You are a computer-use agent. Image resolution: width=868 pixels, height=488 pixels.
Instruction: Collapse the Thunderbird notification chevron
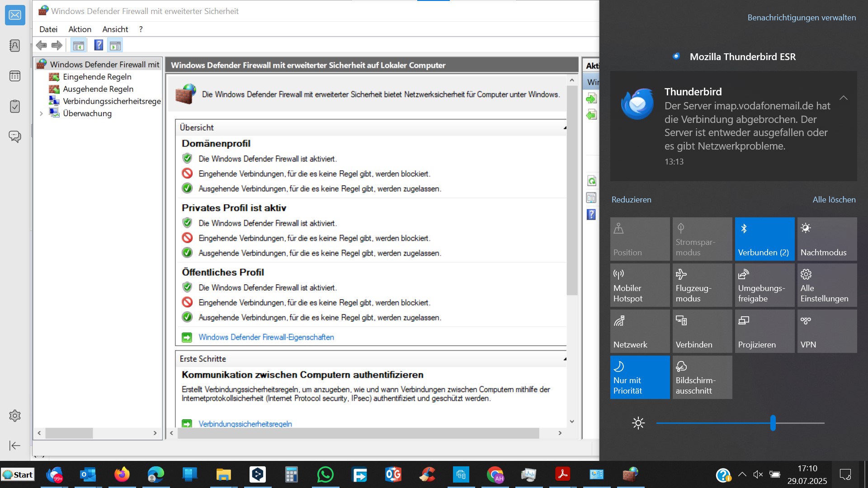[x=843, y=98]
